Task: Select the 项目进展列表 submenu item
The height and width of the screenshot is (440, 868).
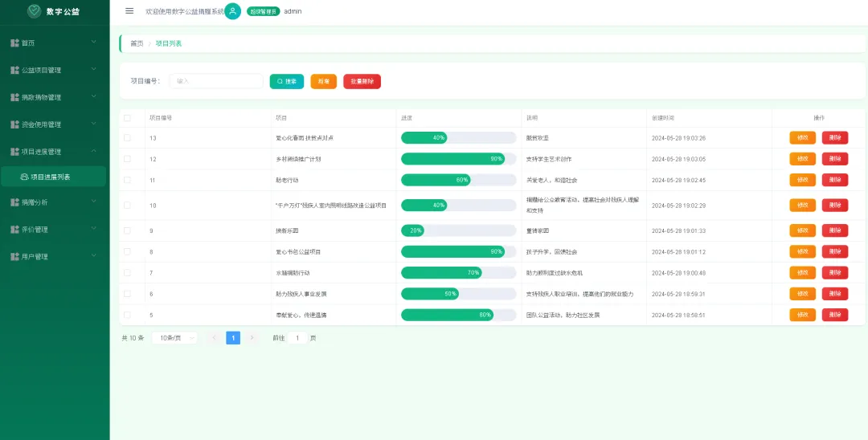Action: (x=53, y=177)
